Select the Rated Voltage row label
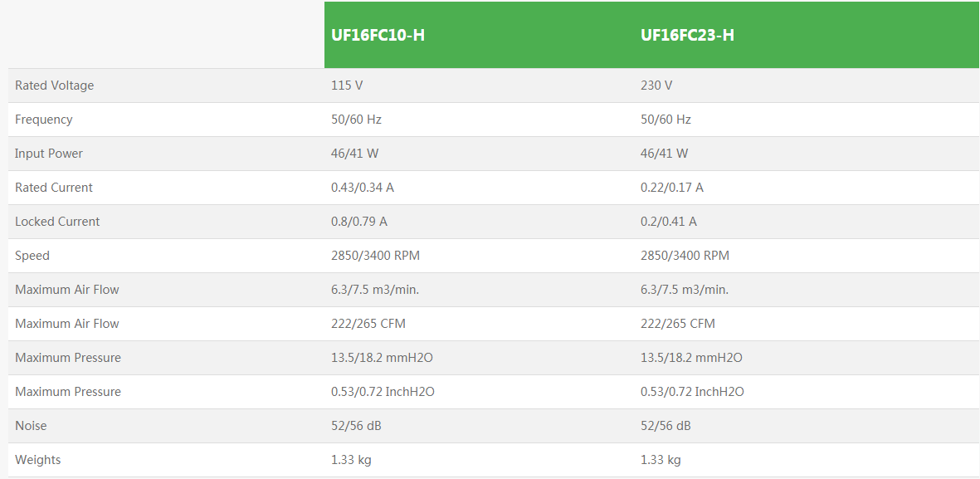The width and height of the screenshot is (980, 479). (x=54, y=86)
